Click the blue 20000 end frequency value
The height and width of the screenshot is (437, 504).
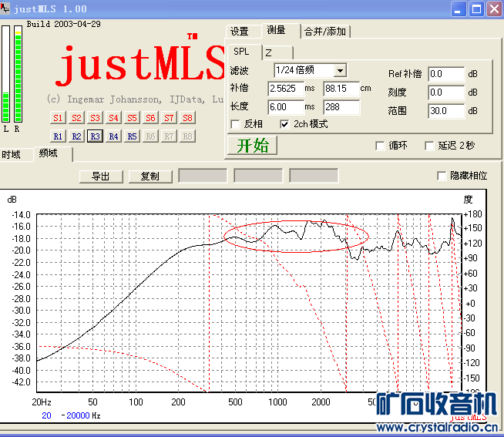pos(78,415)
